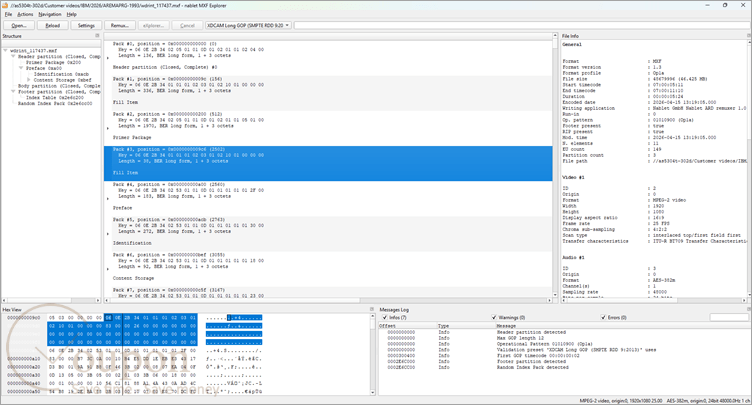Toggle the Errors (0) checkbox
The width and height of the screenshot is (752, 405).
coord(603,318)
